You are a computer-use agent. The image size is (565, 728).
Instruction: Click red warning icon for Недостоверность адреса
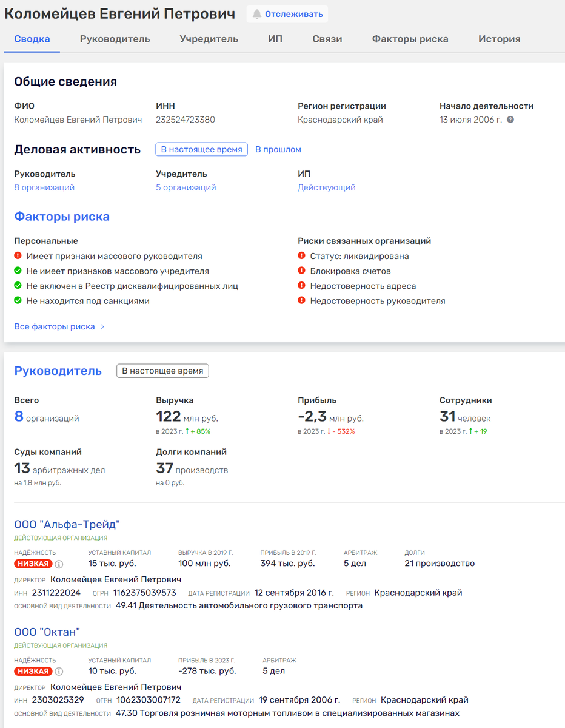[302, 286]
